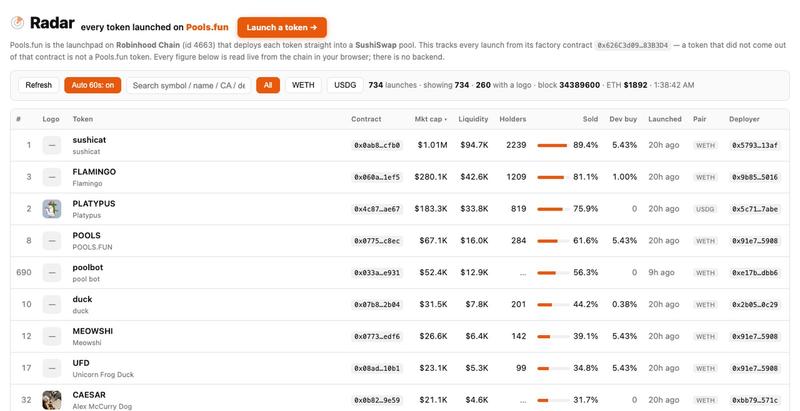Click the USDG pair tag on PLATYPUS row

click(705, 209)
